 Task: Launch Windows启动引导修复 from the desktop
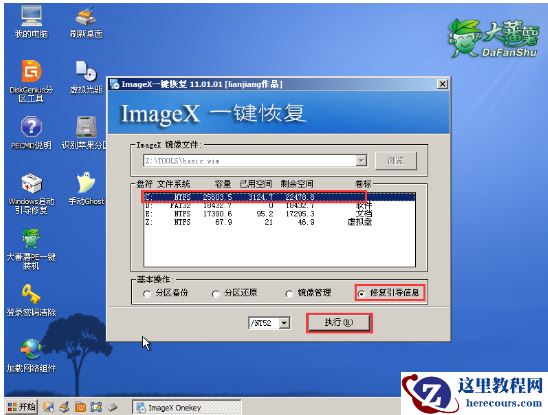coord(31,193)
